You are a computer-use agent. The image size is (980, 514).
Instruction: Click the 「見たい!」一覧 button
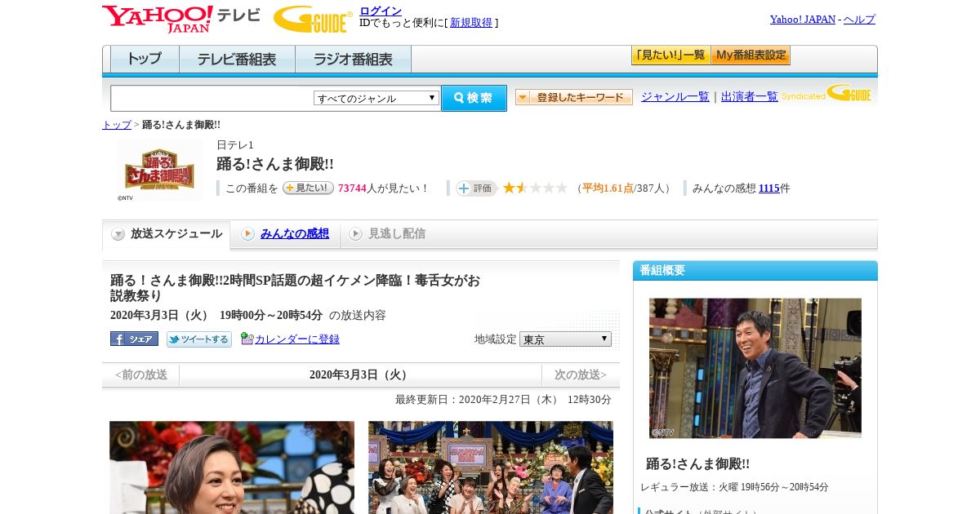(670, 55)
